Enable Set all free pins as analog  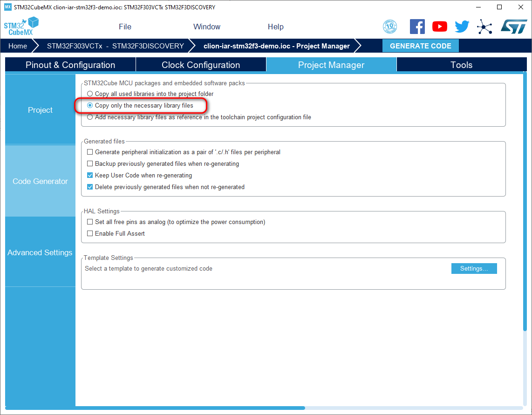(x=90, y=222)
